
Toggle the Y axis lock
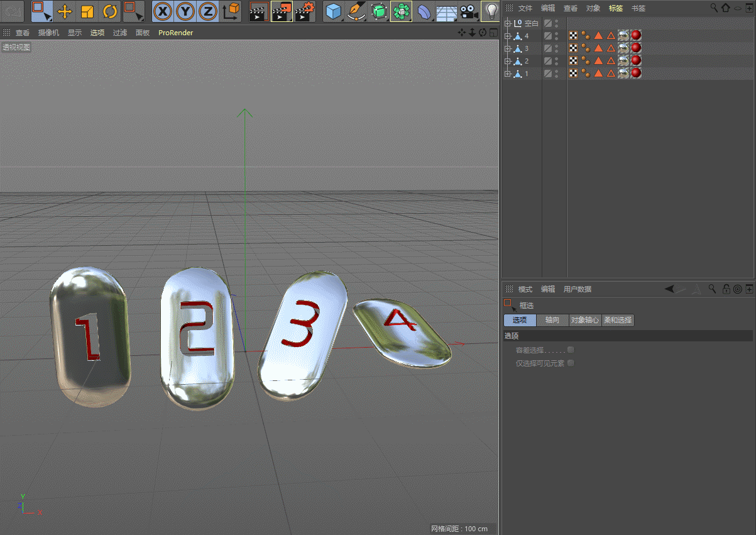(x=185, y=11)
